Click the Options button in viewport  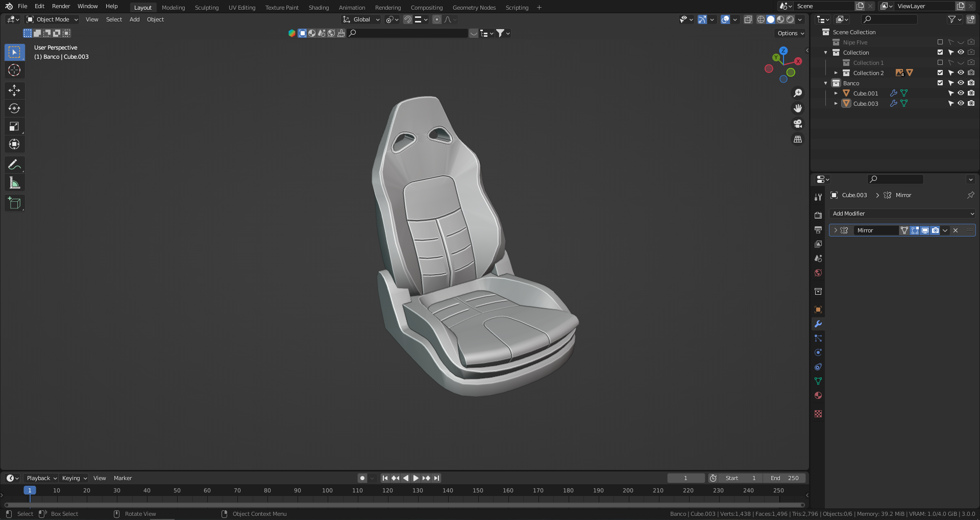pyautogui.click(x=791, y=33)
